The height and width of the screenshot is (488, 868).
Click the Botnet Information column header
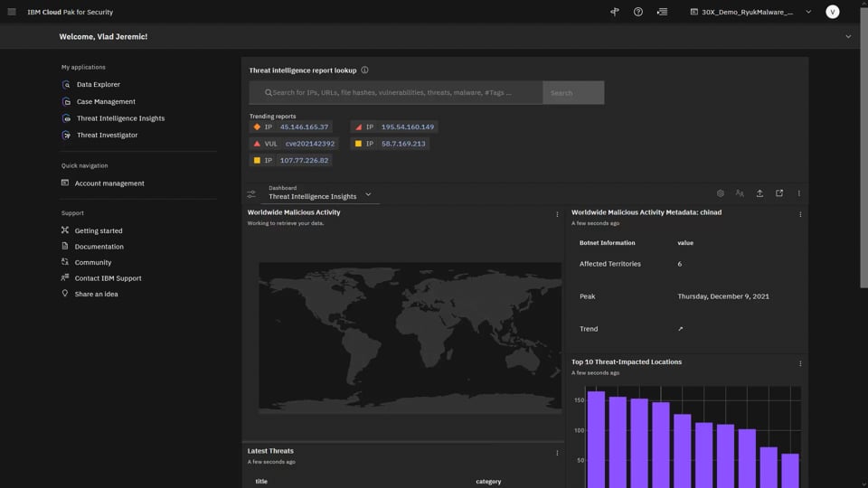coord(607,243)
